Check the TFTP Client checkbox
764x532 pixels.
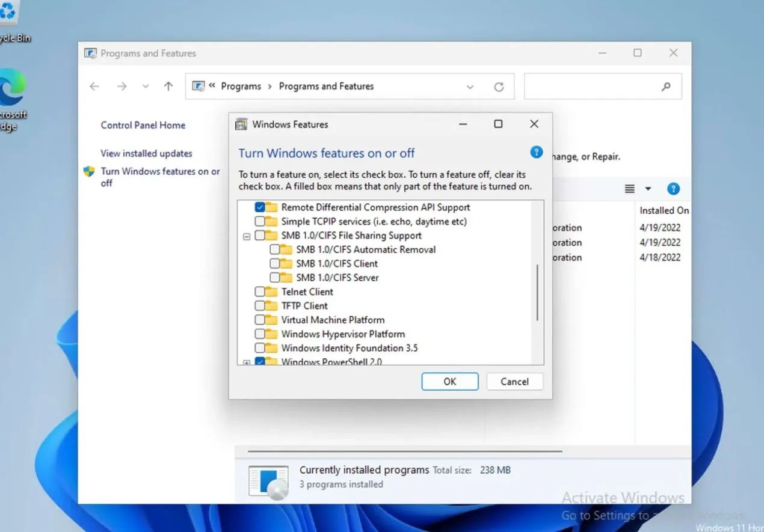pyautogui.click(x=260, y=305)
